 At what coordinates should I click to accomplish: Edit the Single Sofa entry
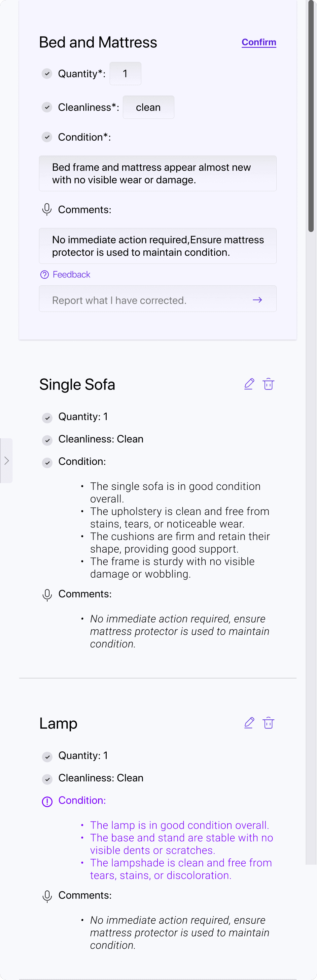tap(249, 384)
